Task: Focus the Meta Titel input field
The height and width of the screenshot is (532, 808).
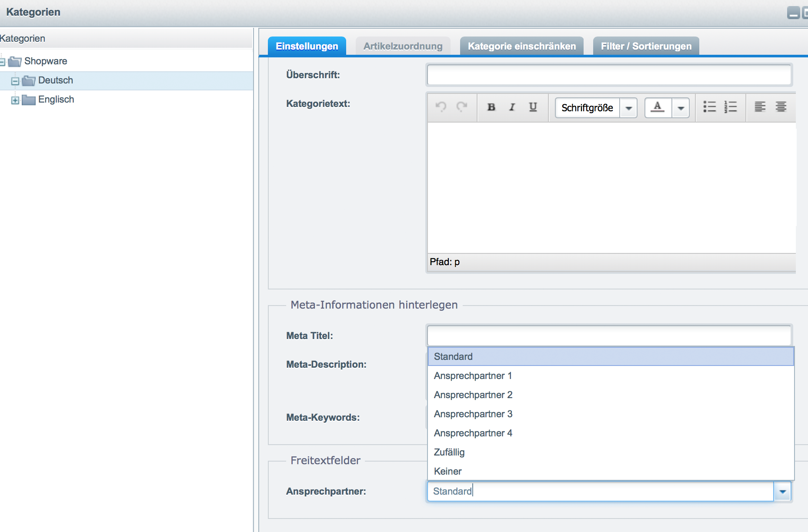Action: pos(609,336)
